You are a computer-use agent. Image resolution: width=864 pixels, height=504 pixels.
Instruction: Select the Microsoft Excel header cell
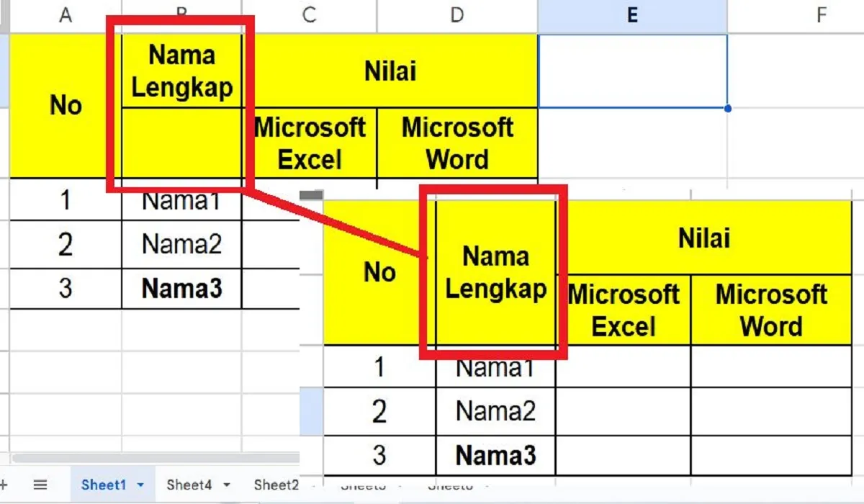[309, 143]
